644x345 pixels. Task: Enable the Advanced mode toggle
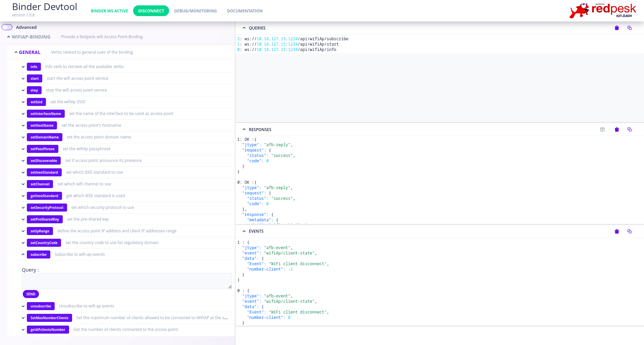[x=7, y=27]
